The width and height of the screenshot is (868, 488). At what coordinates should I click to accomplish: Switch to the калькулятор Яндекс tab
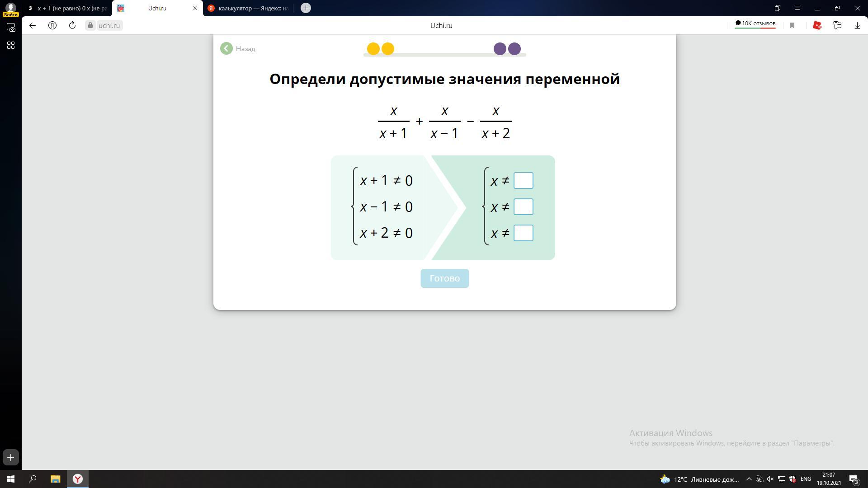(248, 8)
